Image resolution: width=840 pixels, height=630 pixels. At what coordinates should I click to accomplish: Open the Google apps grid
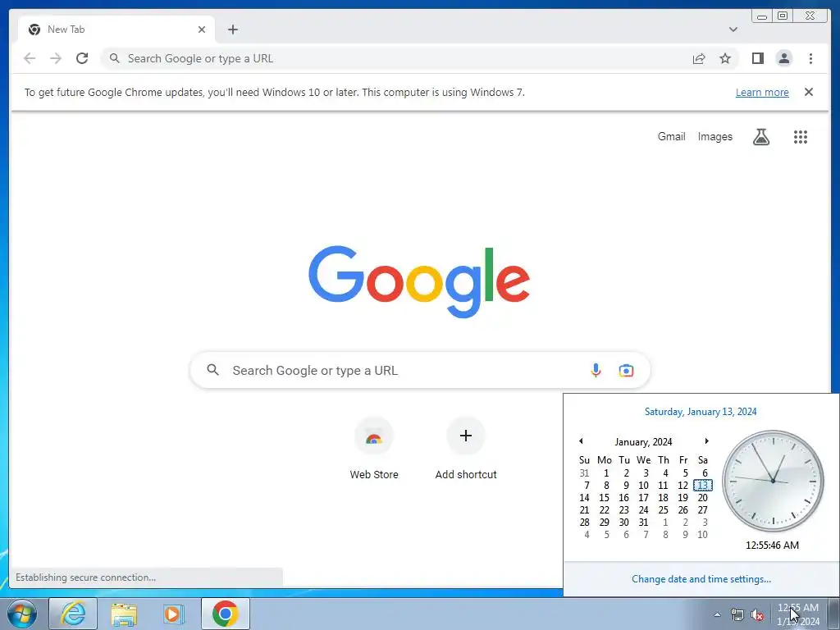click(x=801, y=137)
